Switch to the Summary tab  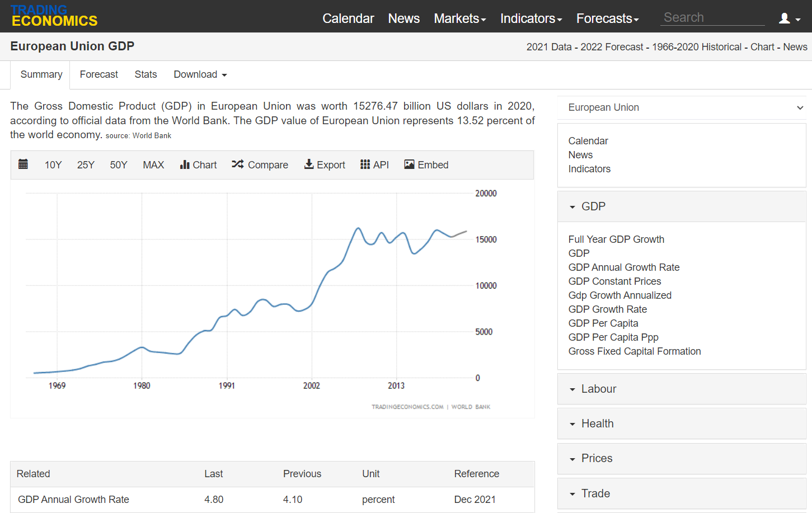(x=41, y=74)
